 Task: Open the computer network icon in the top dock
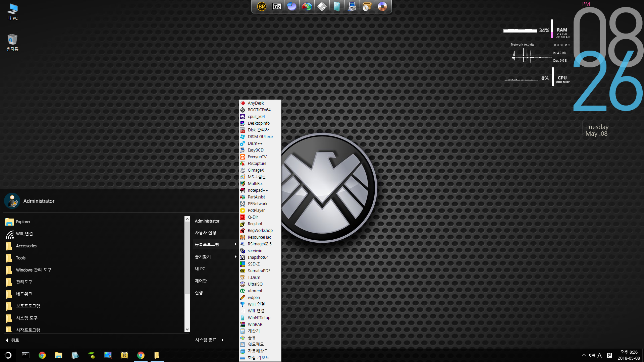click(x=352, y=6)
